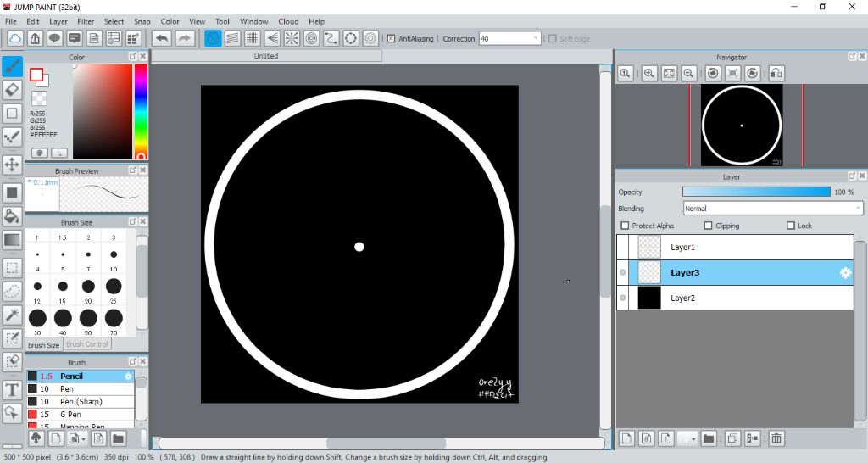Enable crisscross grid snap

point(253,38)
